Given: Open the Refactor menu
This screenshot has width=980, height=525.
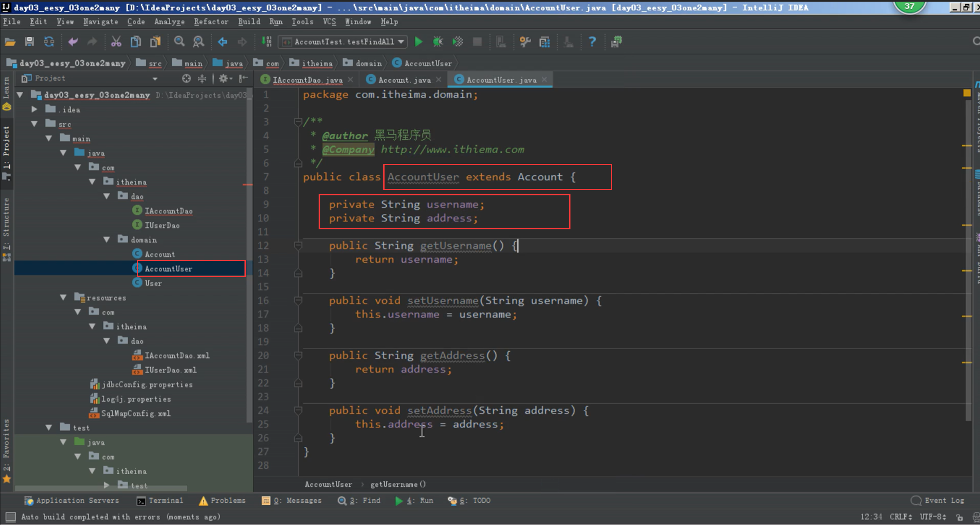Looking at the screenshot, I should tap(211, 22).
